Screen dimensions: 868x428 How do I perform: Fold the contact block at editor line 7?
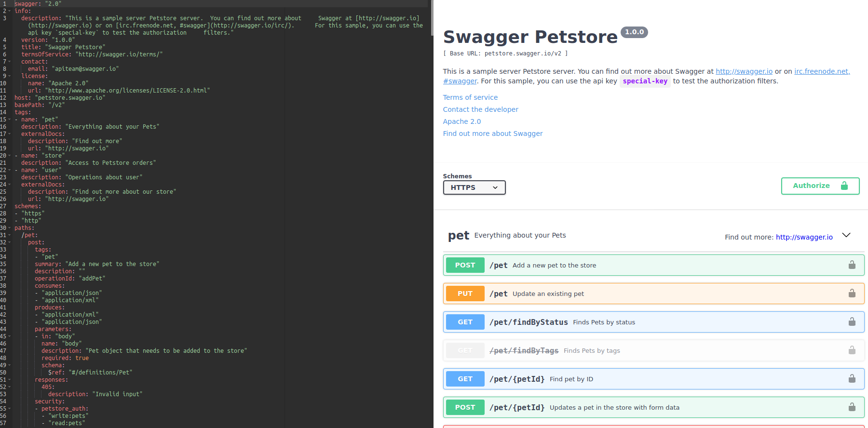click(x=10, y=62)
